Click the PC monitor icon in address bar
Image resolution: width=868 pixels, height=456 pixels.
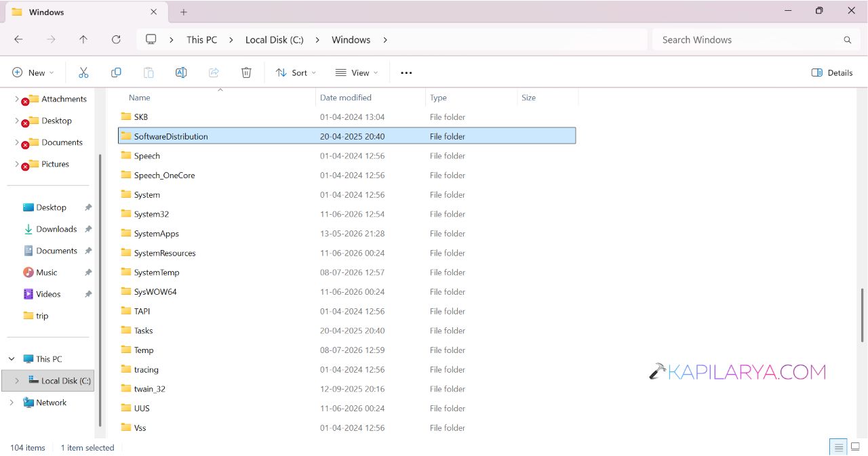tap(151, 39)
